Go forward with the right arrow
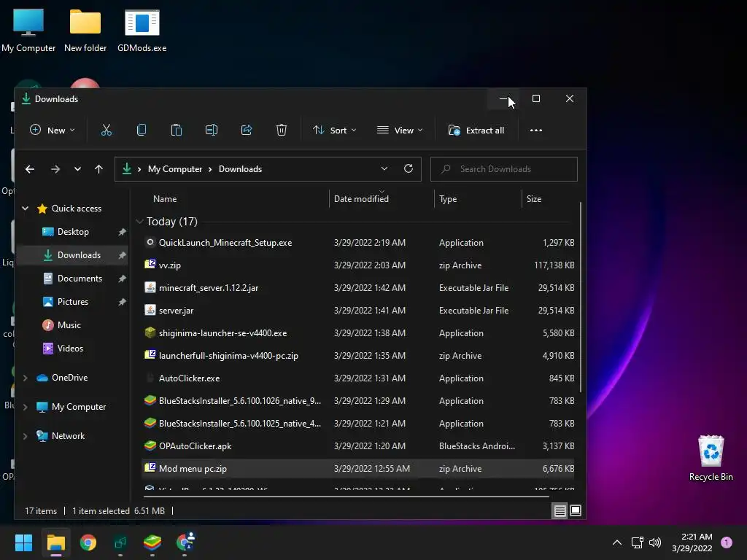This screenshot has width=747, height=560. (x=55, y=169)
